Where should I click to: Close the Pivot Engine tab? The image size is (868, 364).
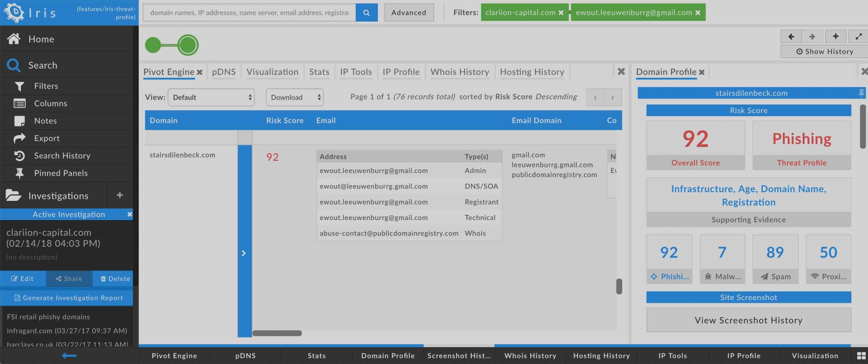(200, 72)
